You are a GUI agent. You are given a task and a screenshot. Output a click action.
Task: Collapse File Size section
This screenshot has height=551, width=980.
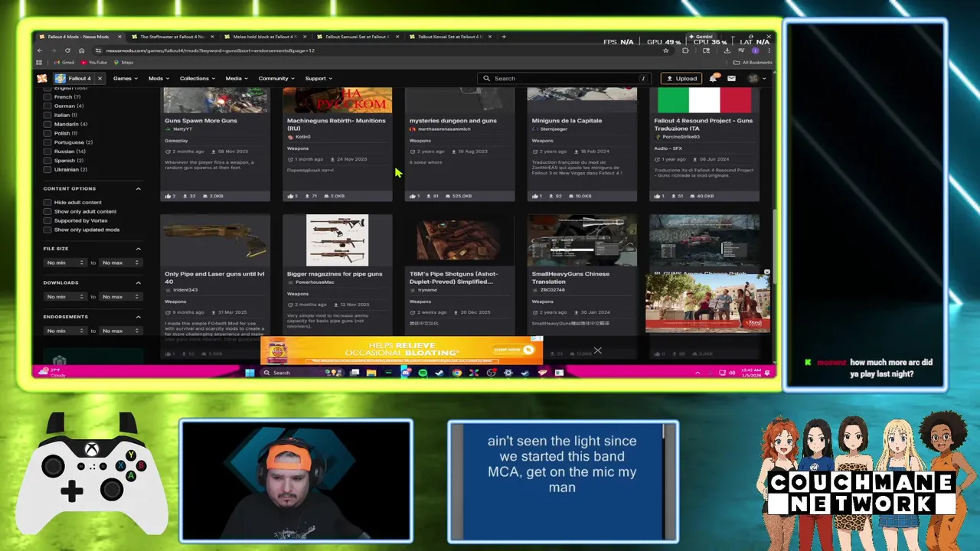(139, 249)
